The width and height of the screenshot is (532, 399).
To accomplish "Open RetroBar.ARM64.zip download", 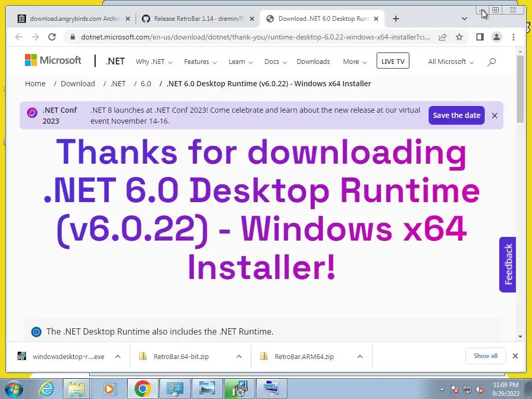I will click(x=298, y=356).
